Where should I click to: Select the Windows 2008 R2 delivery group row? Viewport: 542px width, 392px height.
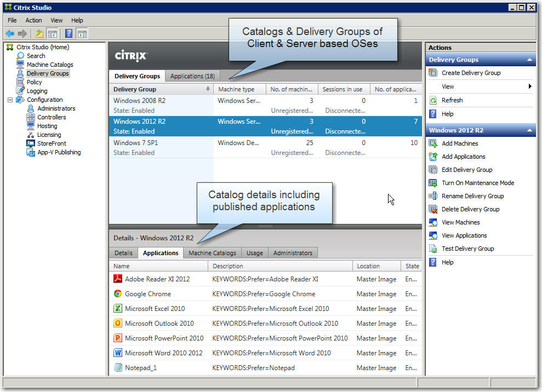tap(265, 105)
